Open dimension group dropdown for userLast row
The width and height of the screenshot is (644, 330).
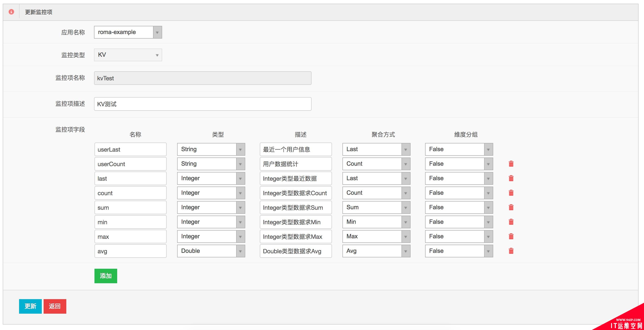pyautogui.click(x=459, y=149)
